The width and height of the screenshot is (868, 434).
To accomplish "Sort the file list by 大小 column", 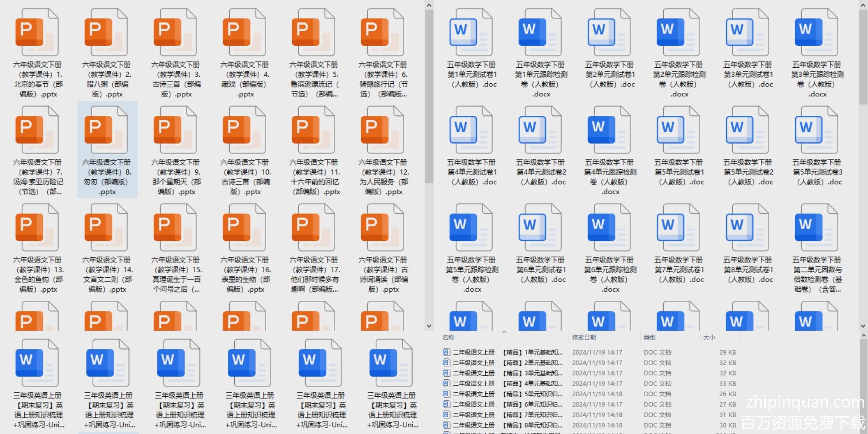I will [x=709, y=337].
